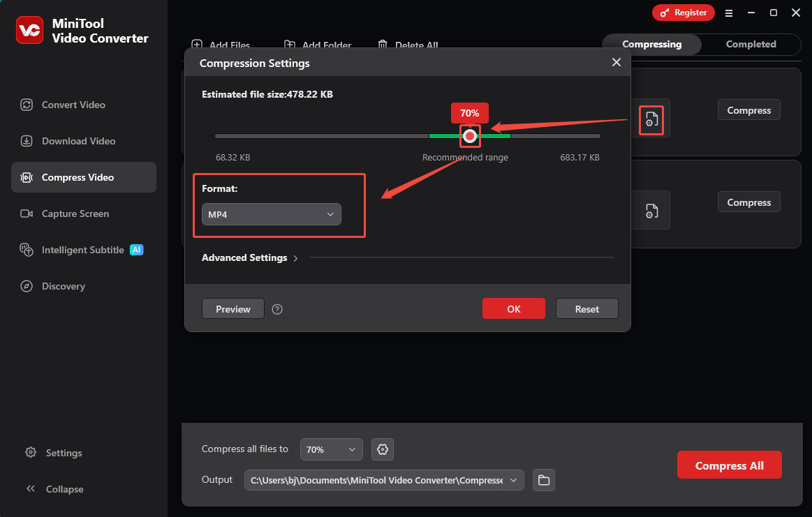Select Convert Video in the sidebar
Image resolution: width=812 pixels, height=517 pixels.
(x=72, y=105)
